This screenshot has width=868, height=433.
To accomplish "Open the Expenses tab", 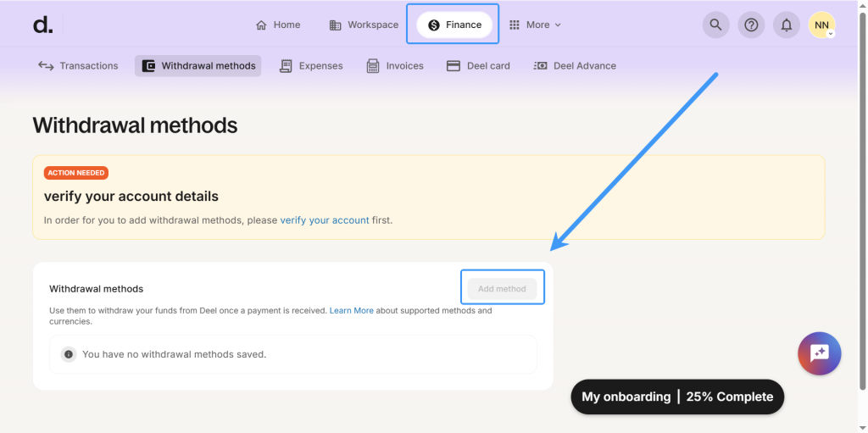I will pyautogui.click(x=311, y=66).
